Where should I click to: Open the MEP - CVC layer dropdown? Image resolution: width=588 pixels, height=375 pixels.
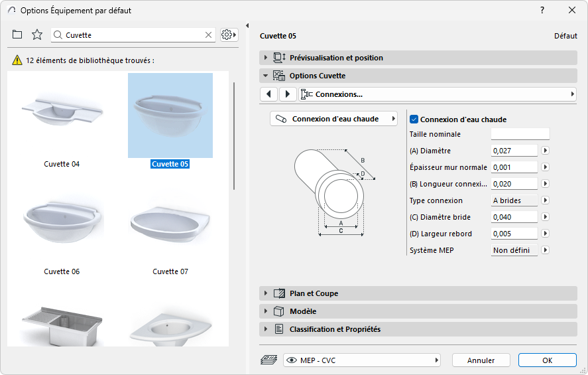click(x=362, y=360)
